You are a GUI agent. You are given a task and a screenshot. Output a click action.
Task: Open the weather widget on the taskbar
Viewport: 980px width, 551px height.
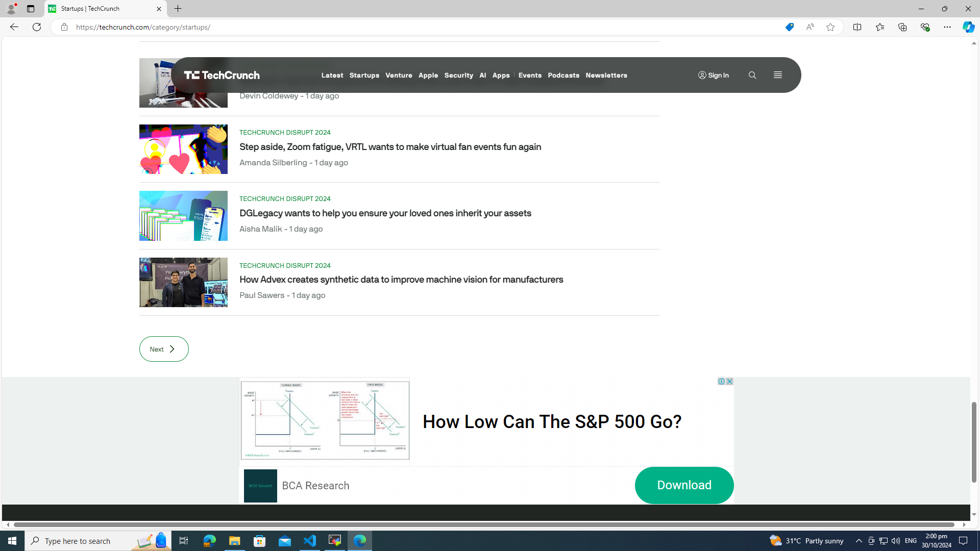click(x=806, y=540)
